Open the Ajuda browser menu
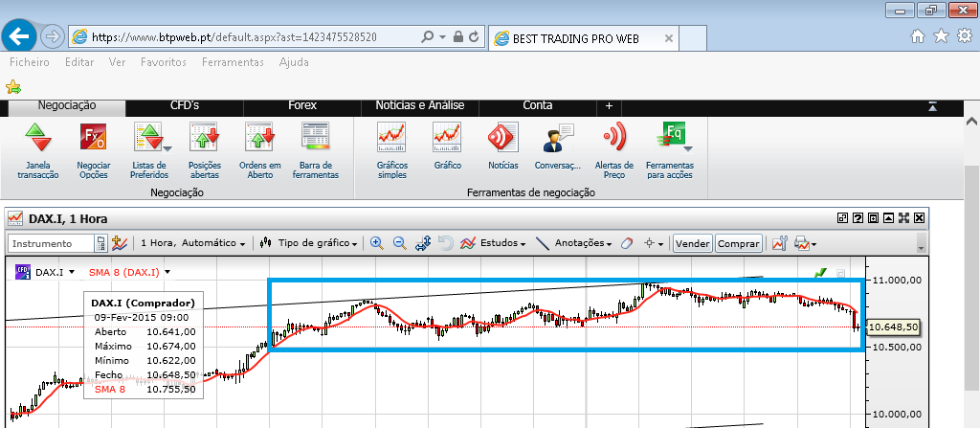 (x=294, y=62)
